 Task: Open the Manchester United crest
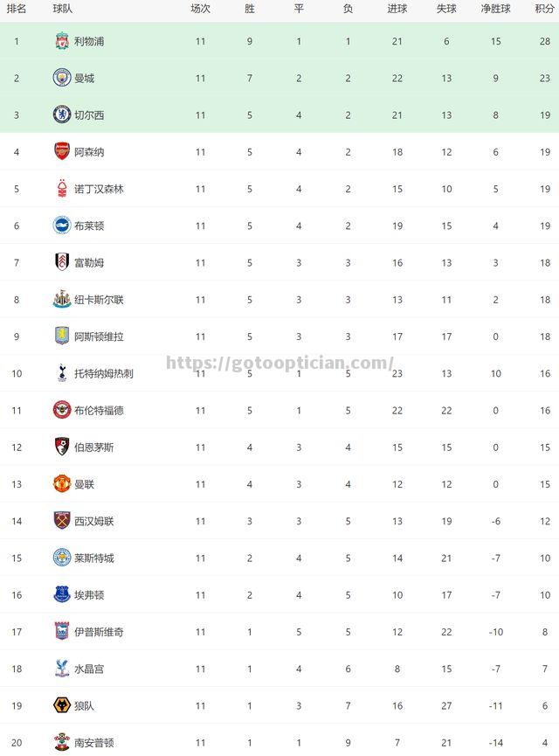point(62,483)
